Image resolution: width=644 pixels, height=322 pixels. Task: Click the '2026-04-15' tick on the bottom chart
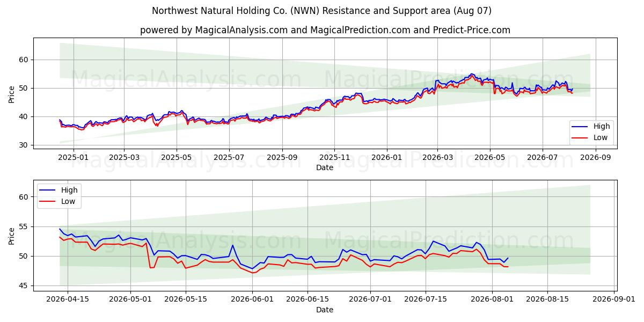[68, 300]
